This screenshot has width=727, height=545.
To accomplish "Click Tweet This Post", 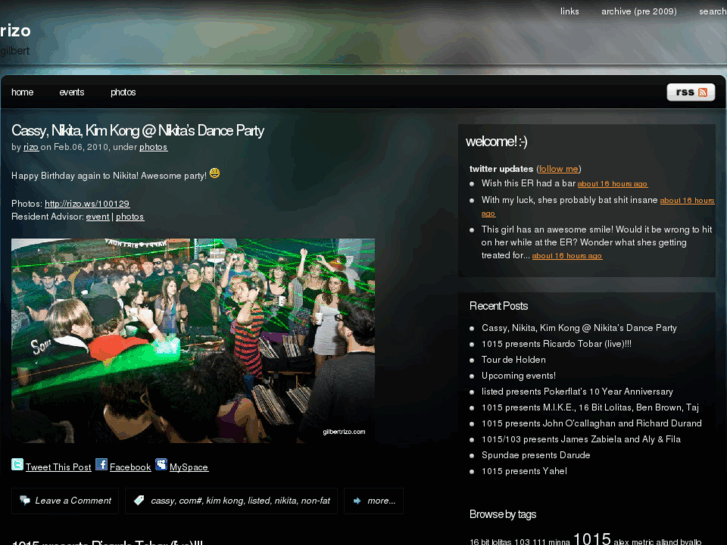I will (58, 467).
